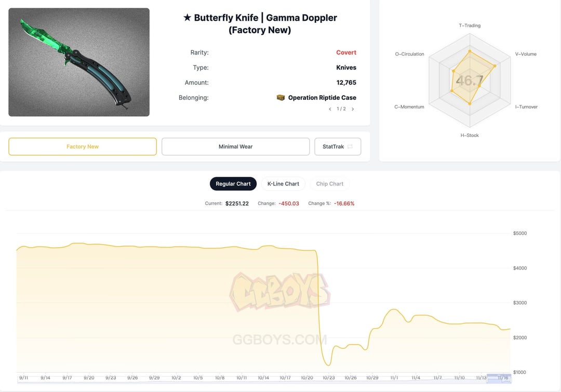Screen dimensions: 561x392
Task: Select the Factory New wear option
Action: point(83,146)
